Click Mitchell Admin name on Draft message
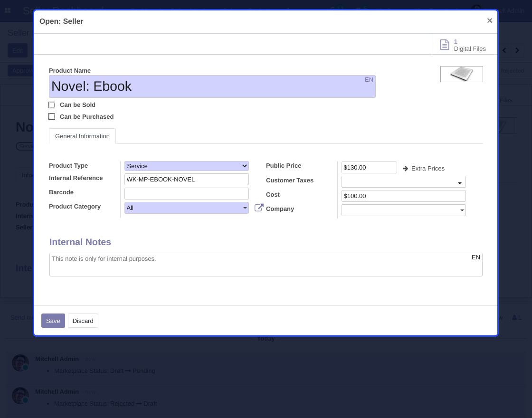Viewport: 532px width, 418px height. coord(57,391)
